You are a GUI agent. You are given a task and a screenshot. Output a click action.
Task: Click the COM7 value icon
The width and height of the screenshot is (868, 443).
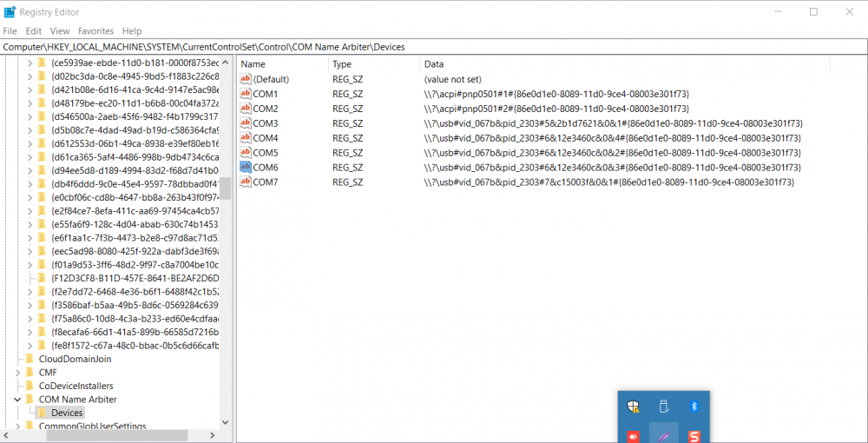(246, 182)
